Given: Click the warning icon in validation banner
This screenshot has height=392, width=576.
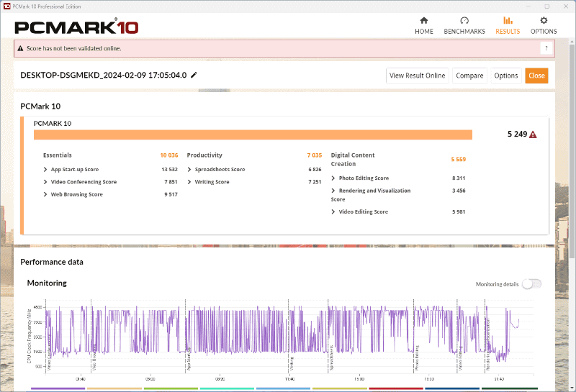Looking at the screenshot, I should point(21,48).
